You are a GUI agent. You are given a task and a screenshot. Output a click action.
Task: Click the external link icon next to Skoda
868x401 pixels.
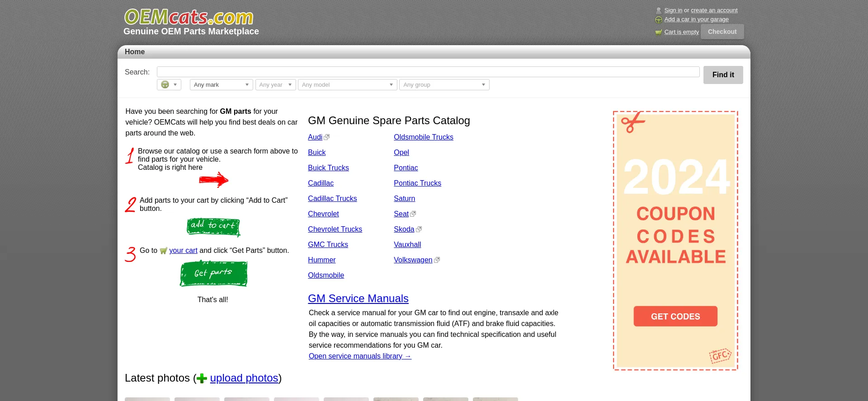419,229
